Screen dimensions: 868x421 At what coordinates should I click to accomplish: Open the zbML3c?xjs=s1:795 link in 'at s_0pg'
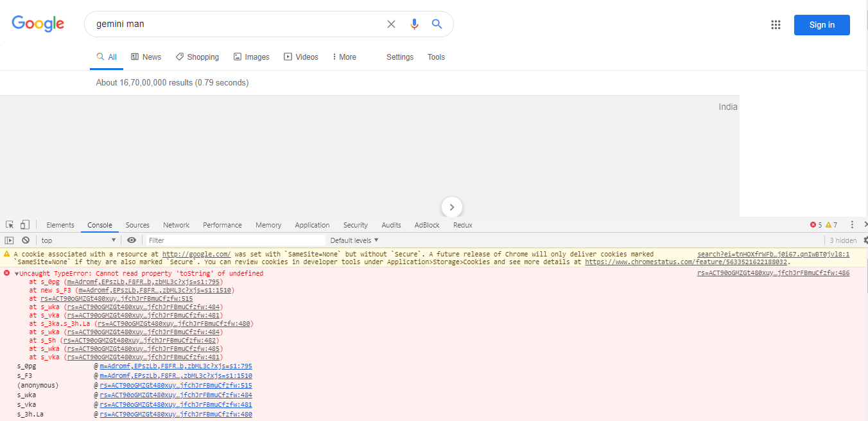pyautogui.click(x=144, y=282)
